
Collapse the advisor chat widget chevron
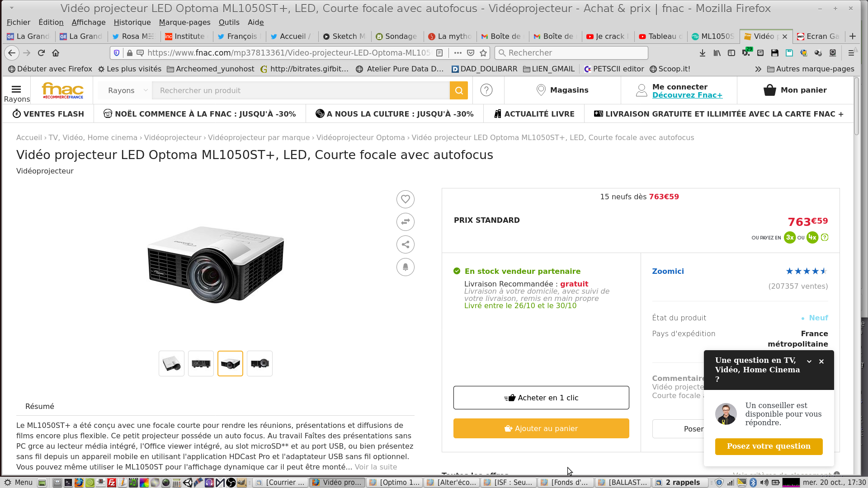[809, 361]
